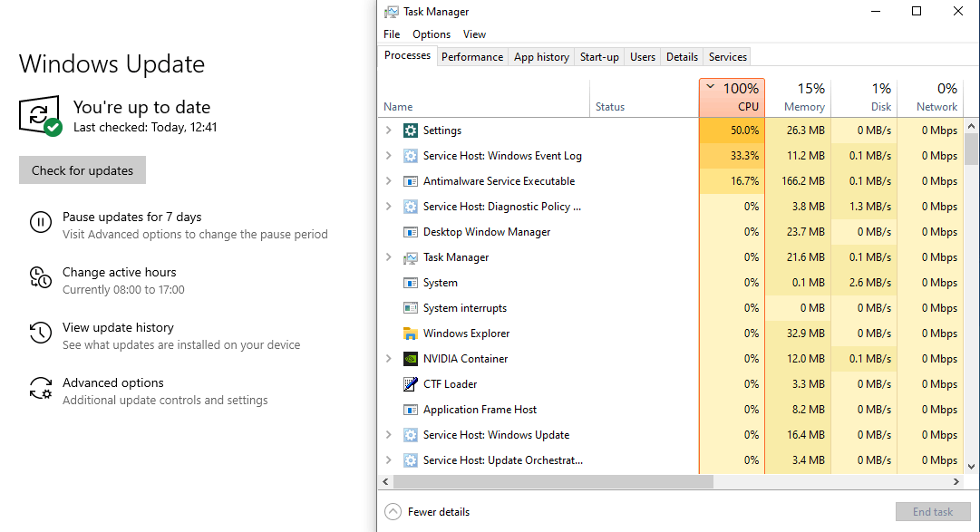Image resolution: width=980 pixels, height=532 pixels.
Task: Expand the Settings process row
Action: [388, 130]
